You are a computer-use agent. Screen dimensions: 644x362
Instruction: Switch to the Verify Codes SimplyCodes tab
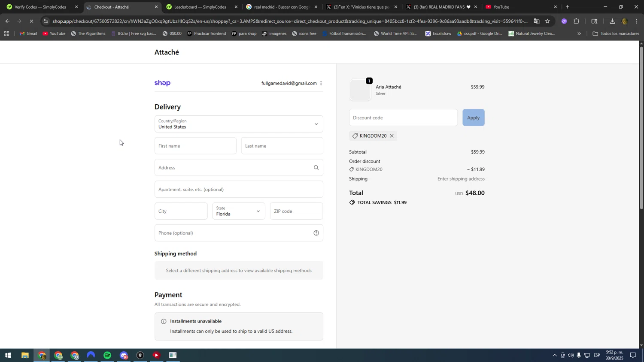(x=42, y=7)
